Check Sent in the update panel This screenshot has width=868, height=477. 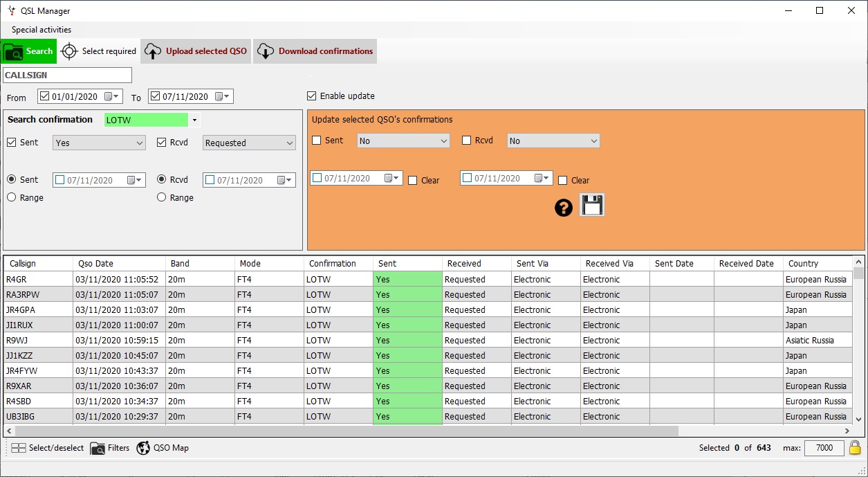317,141
